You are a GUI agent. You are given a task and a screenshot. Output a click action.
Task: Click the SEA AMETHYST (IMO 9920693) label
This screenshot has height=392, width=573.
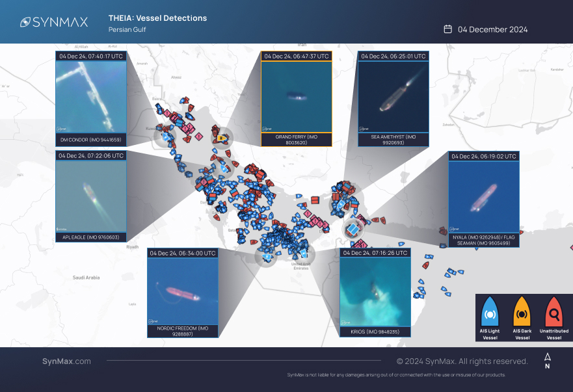pyautogui.click(x=393, y=140)
